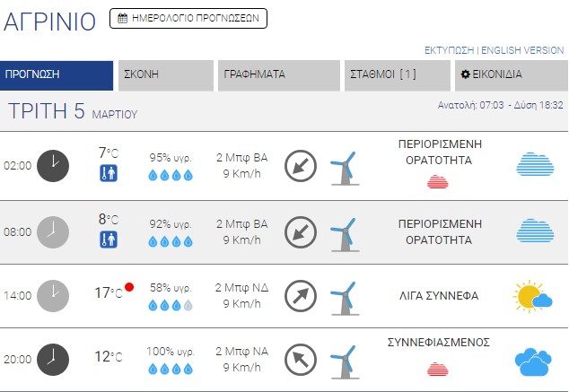Click the red max temperature dot at 17°C

click(x=129, y=287)
